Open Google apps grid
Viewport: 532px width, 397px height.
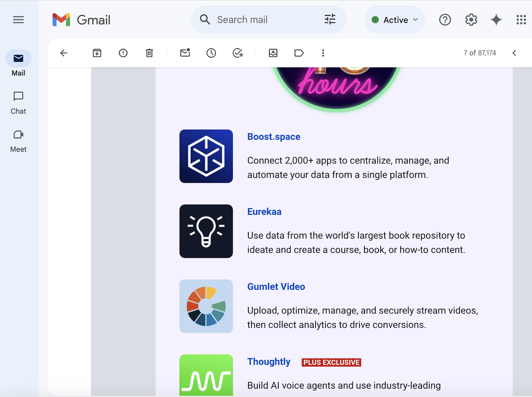point(521,20)
